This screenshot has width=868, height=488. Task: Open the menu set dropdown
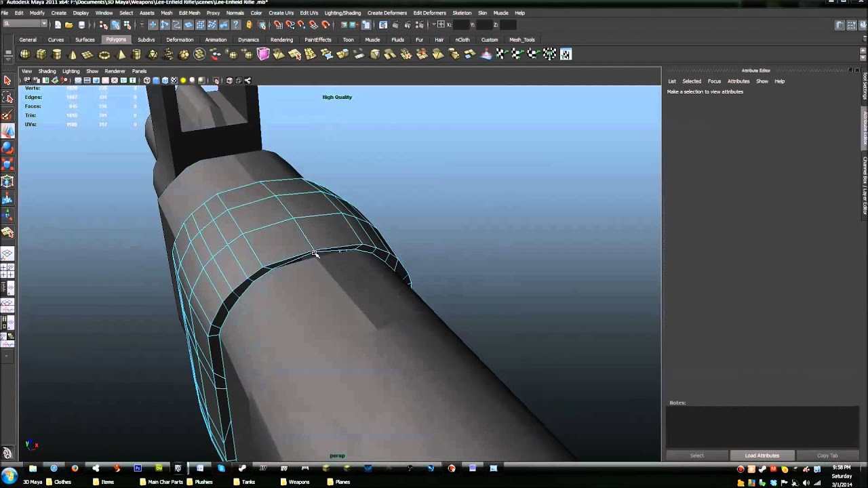coord(25,24)
